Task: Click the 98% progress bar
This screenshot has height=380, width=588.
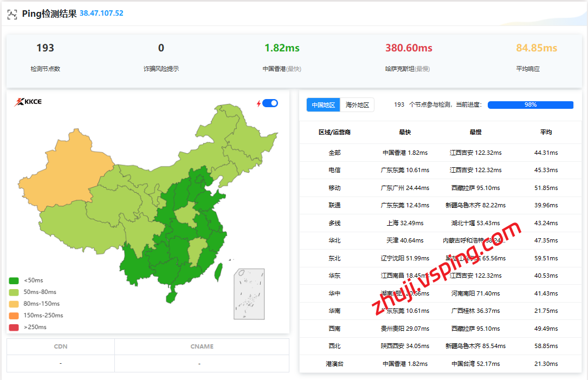Action: tap(530, 105)
